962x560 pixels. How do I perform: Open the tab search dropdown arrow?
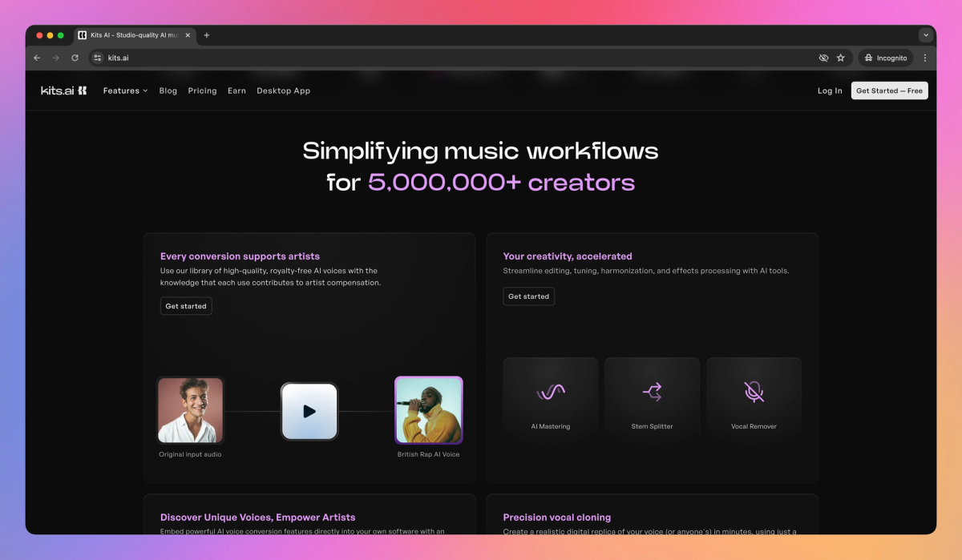tap(926, 35)
